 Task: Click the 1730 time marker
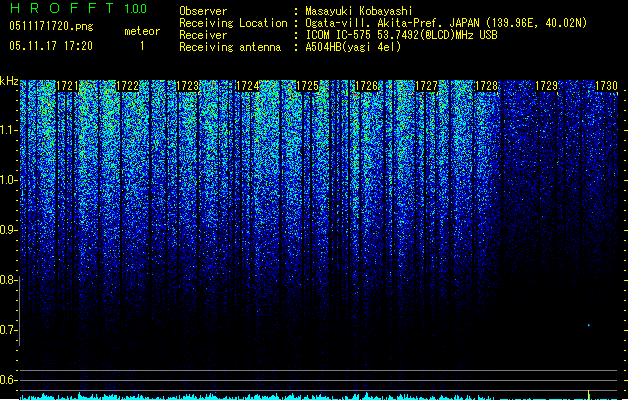pos(606,86)
